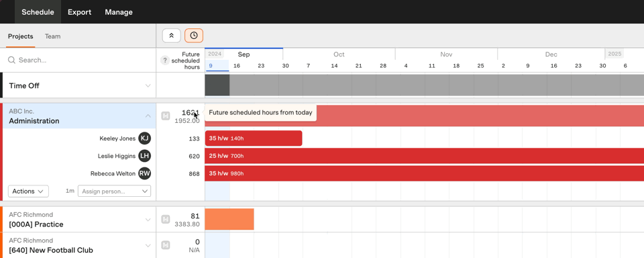Open the Assign person dropdown
644x258 pixels.
pyautogui.click(x=114, y=191)
